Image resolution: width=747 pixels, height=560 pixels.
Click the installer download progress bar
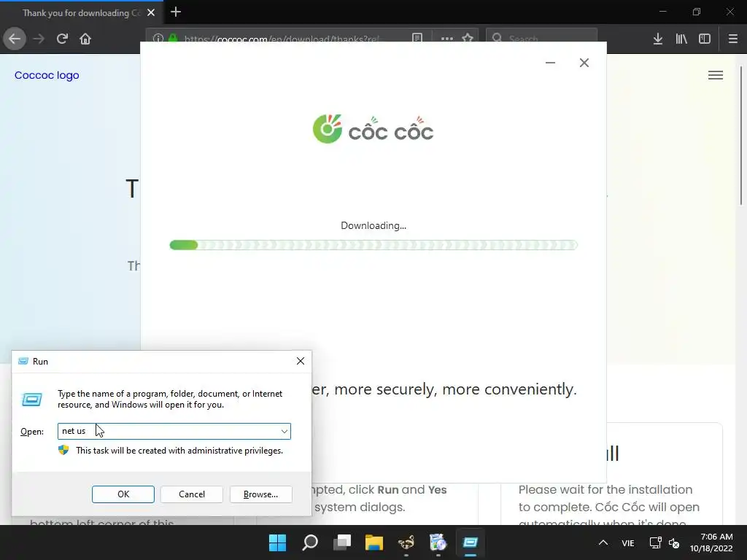373,245
